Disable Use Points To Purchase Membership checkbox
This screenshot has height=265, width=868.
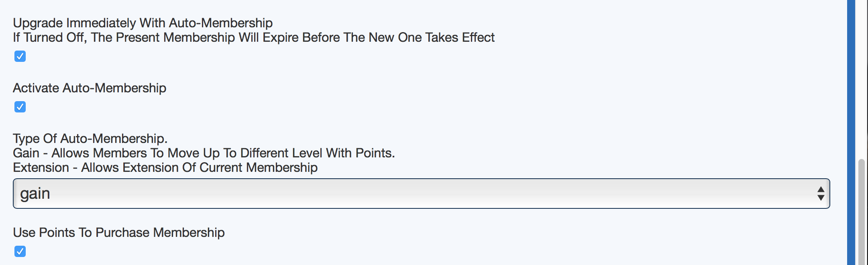tap(20, 251)
